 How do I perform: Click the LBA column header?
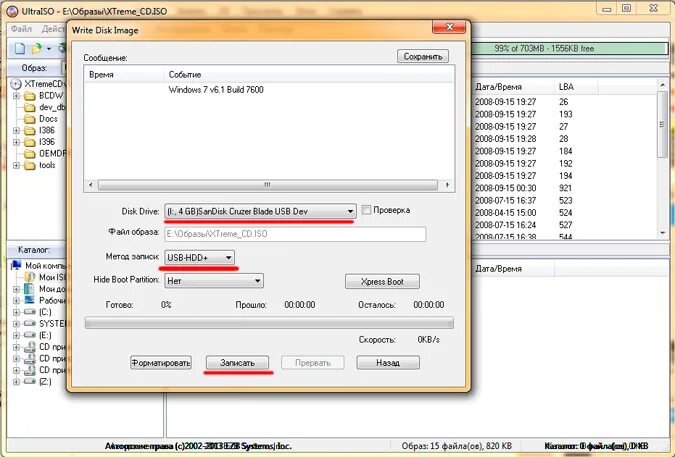pyautogui.click(x=576, y=87)
